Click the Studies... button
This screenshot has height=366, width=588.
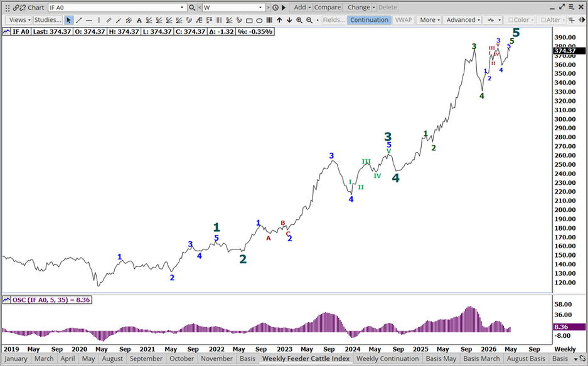[48, 20]
